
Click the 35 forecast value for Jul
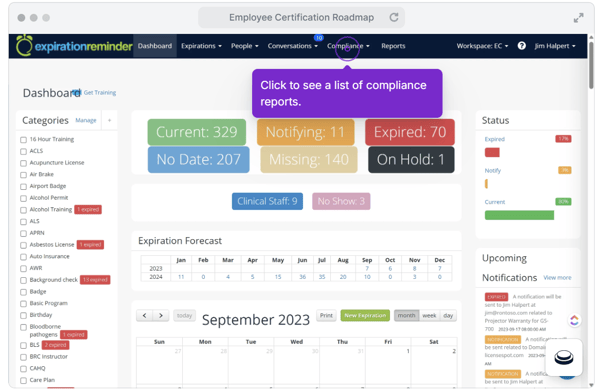point(322,277)
